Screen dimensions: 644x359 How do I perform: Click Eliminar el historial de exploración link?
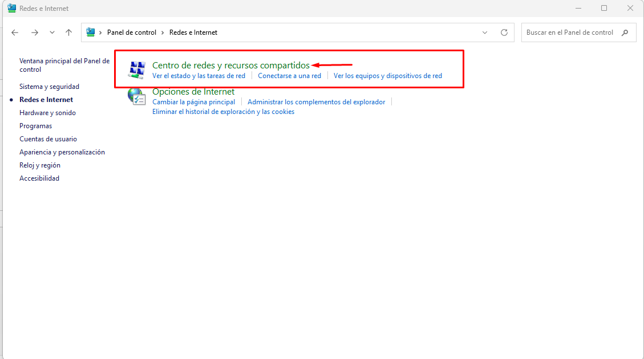pos(223,112)
